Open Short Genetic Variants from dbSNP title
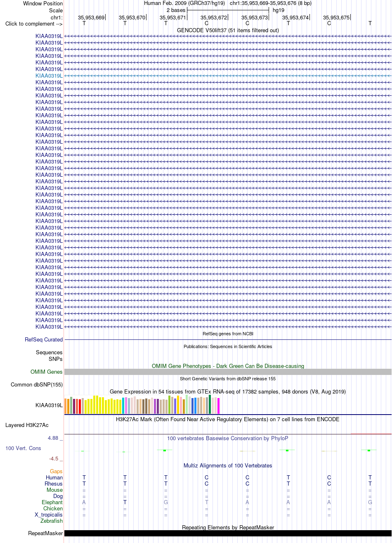This screenshot has height=543, width=392. (x=228, y=379)
